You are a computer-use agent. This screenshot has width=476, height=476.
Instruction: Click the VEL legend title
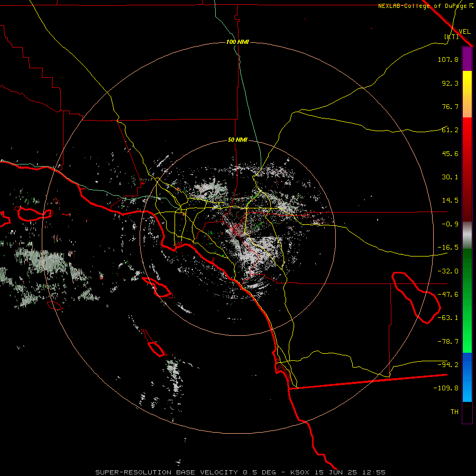point(464,31)
